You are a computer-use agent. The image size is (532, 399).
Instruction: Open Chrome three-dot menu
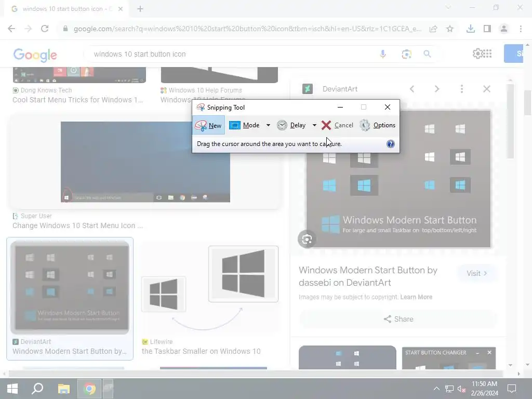pos(521,29)
